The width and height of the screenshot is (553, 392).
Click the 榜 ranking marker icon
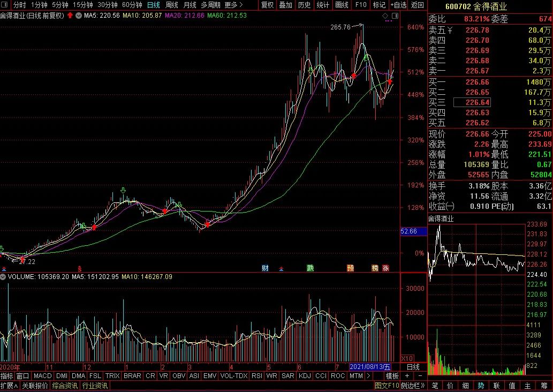[375, 268]
